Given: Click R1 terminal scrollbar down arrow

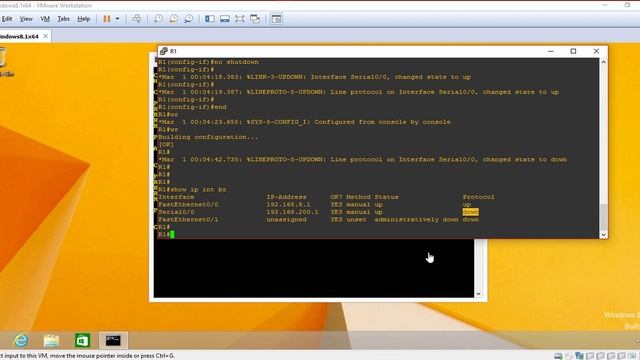Looking at the screenshot, I should (603, 235).
